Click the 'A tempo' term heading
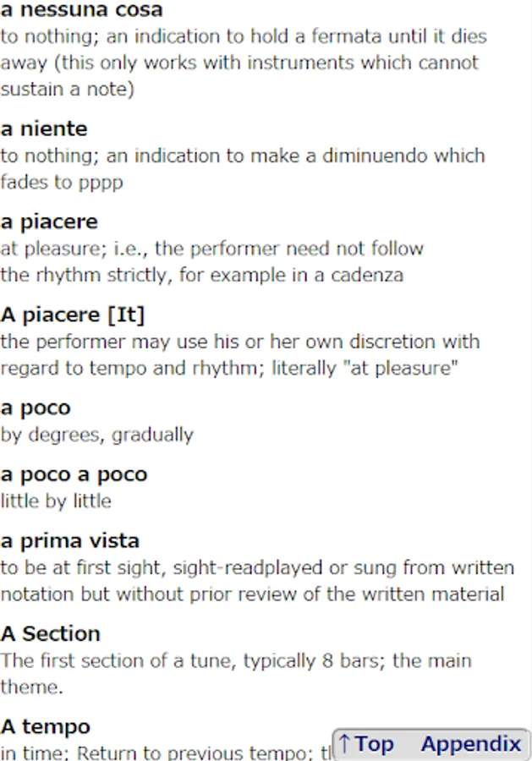This screenshot has height=761, width=532. [x=46, y=726]
